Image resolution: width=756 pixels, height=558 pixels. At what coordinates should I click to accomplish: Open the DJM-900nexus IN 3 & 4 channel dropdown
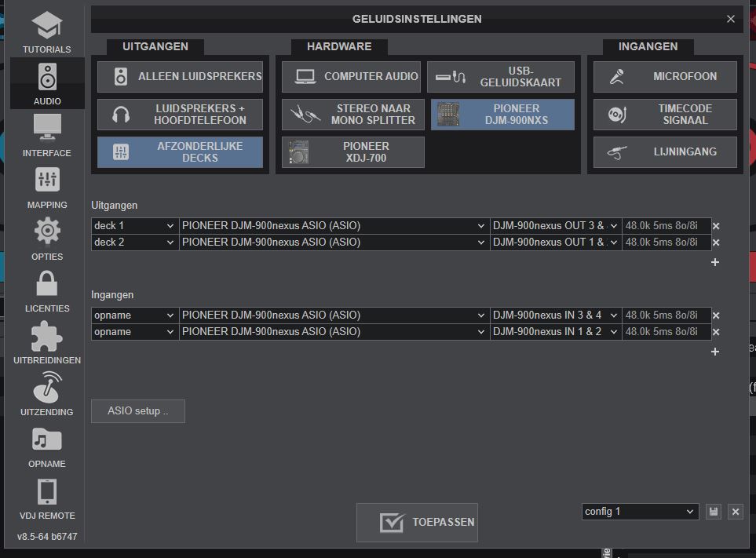[x=556, y=315]
